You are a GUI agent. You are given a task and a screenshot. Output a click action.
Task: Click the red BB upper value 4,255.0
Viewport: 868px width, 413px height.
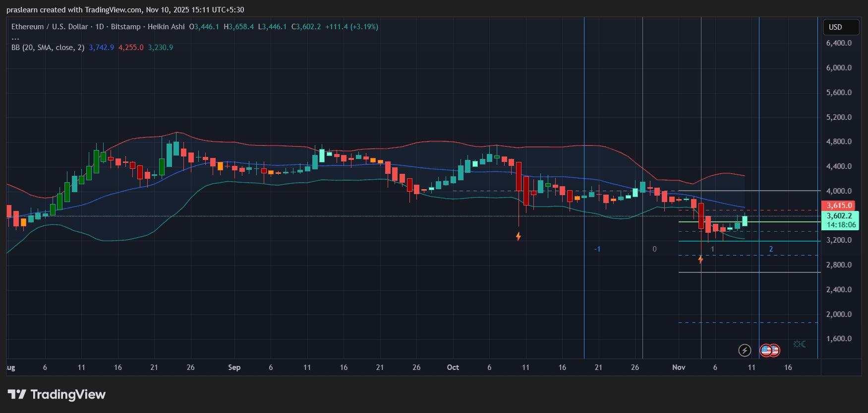pyautogui.click(x=131, y=48)
